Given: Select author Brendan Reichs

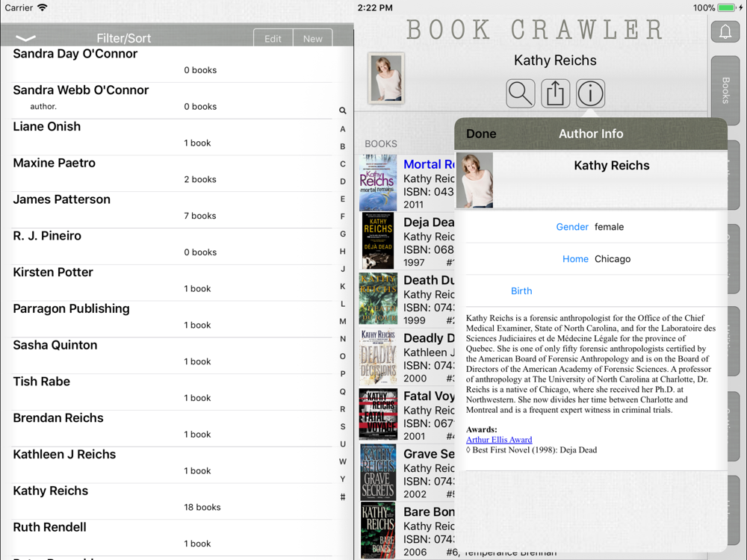Looking at the screenshot, I should pos(172,429).
